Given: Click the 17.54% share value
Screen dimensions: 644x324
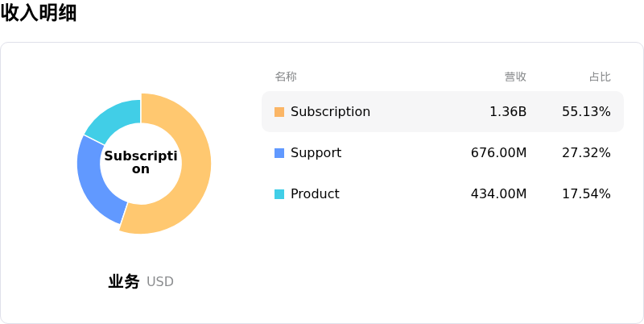Looking at the screenshot, I should coord(586,194).
